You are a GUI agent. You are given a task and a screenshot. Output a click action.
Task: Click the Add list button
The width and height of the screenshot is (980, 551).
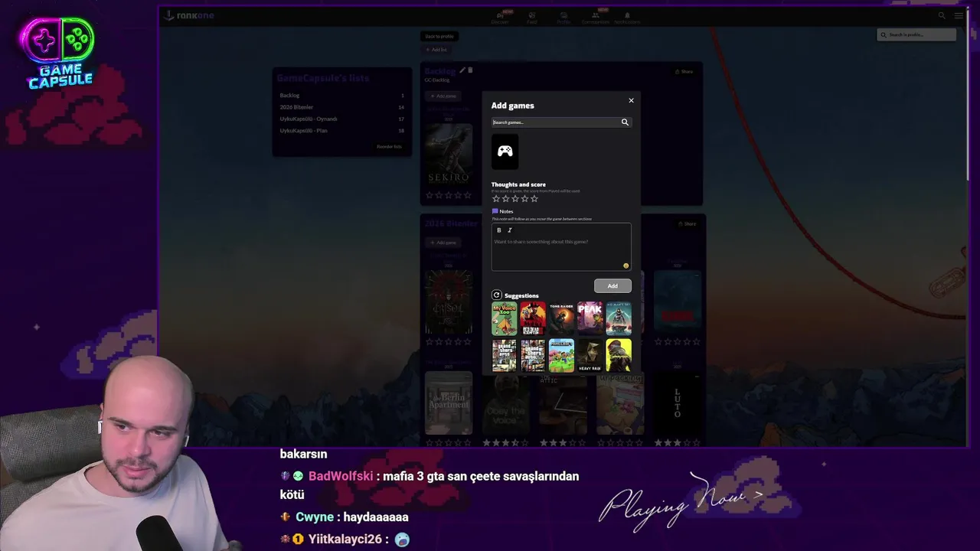(436, 50)
